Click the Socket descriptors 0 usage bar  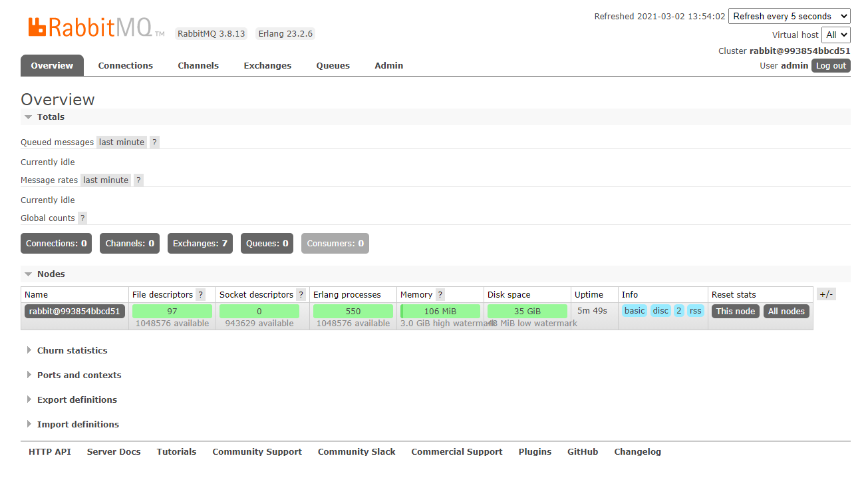coord(259,311)
